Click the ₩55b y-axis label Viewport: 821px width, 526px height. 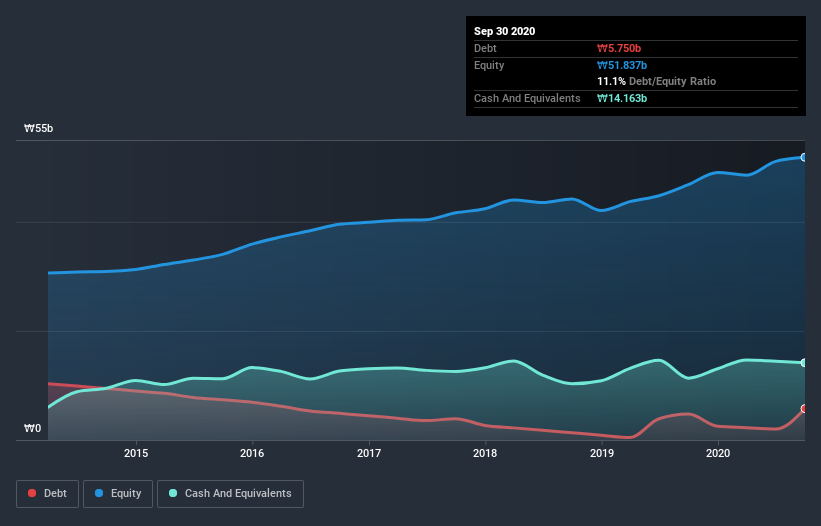point(39,129)
